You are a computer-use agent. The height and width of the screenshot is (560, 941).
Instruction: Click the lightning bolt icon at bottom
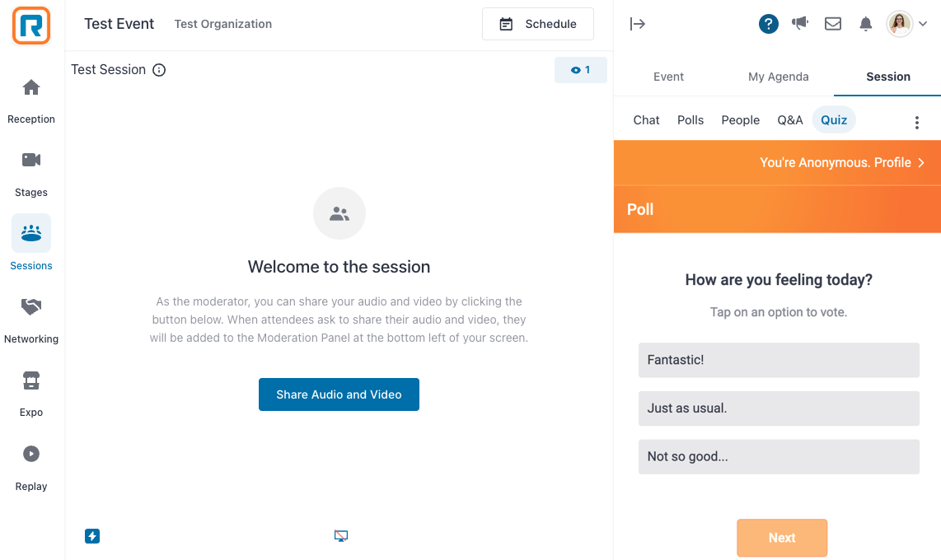[92, 536]
